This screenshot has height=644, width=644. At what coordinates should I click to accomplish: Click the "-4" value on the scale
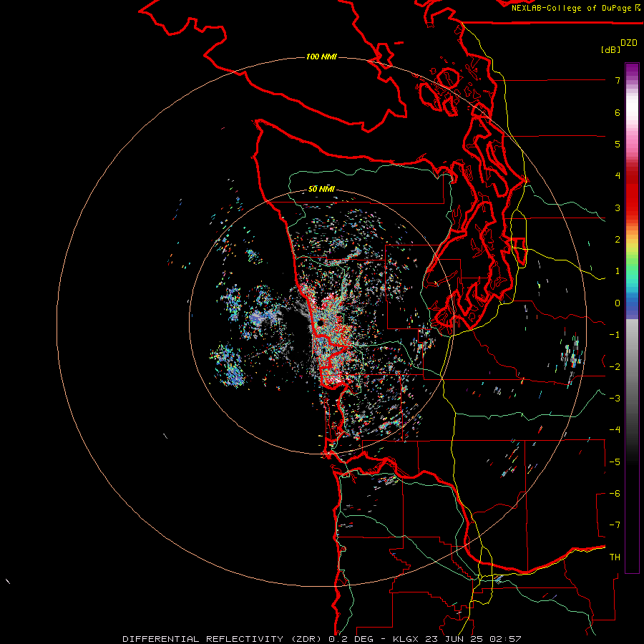pos(615,430)
